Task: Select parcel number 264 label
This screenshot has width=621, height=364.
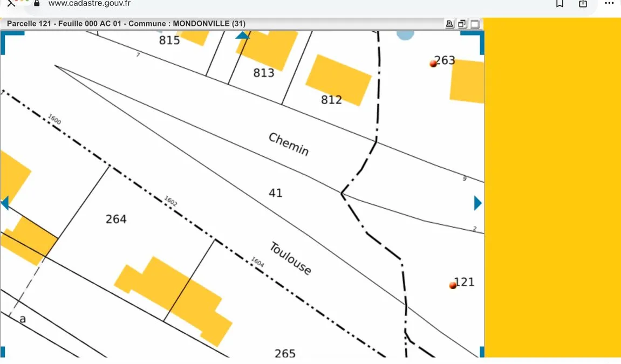Action: pos(116,219)
